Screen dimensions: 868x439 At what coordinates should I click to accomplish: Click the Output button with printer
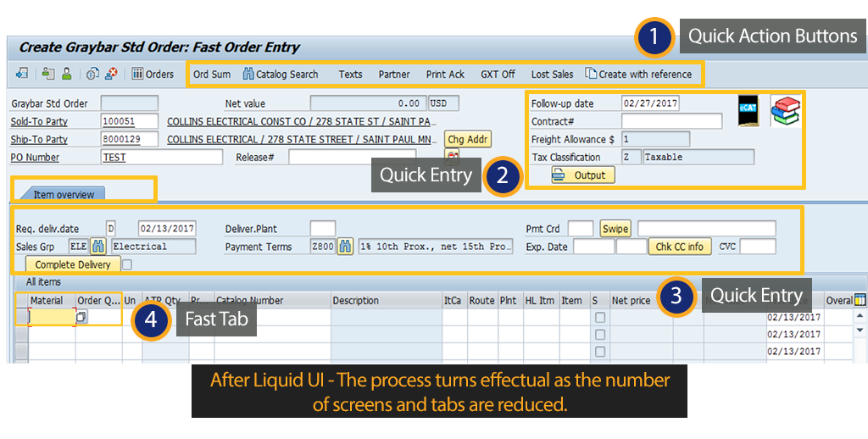coord(582,175)
